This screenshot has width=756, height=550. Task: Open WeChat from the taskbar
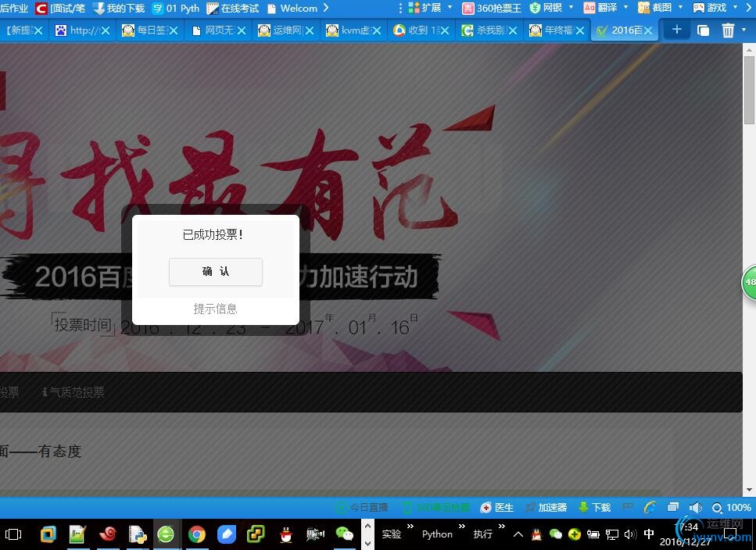pos(344,534)
